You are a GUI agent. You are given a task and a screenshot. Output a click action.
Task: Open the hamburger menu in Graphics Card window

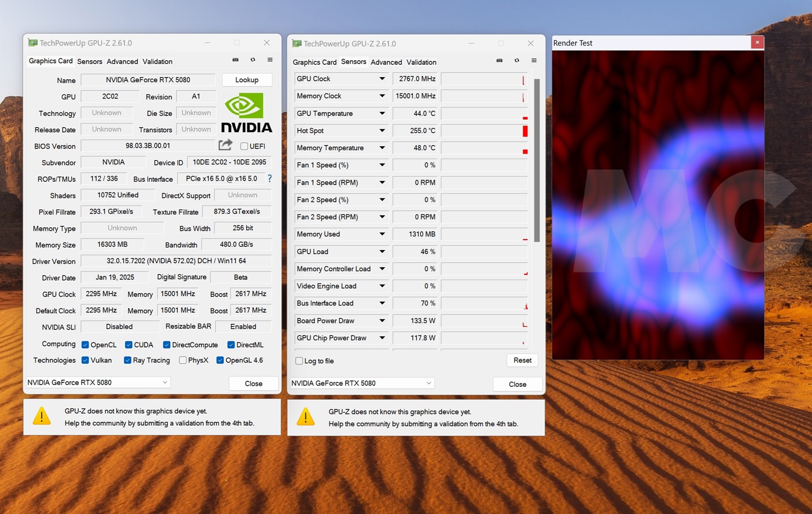tap(270, 60)
